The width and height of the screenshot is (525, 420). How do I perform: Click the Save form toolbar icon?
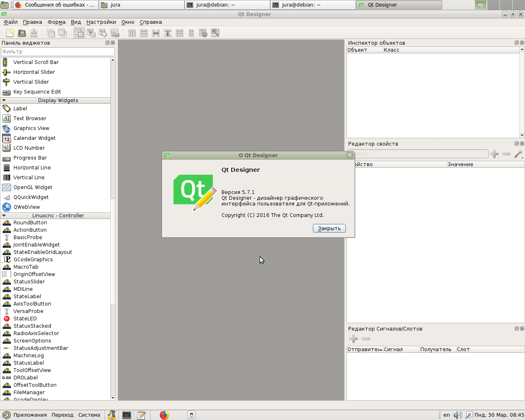pos(34,33)
